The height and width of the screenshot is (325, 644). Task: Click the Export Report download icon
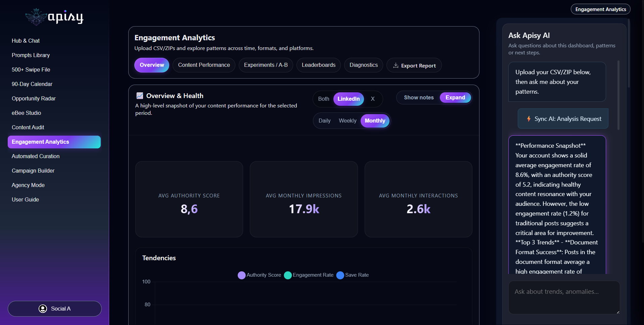pos(396,65)
